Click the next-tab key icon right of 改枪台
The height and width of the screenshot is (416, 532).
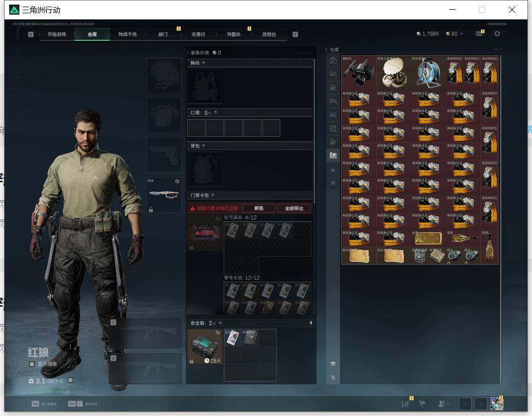295,34
